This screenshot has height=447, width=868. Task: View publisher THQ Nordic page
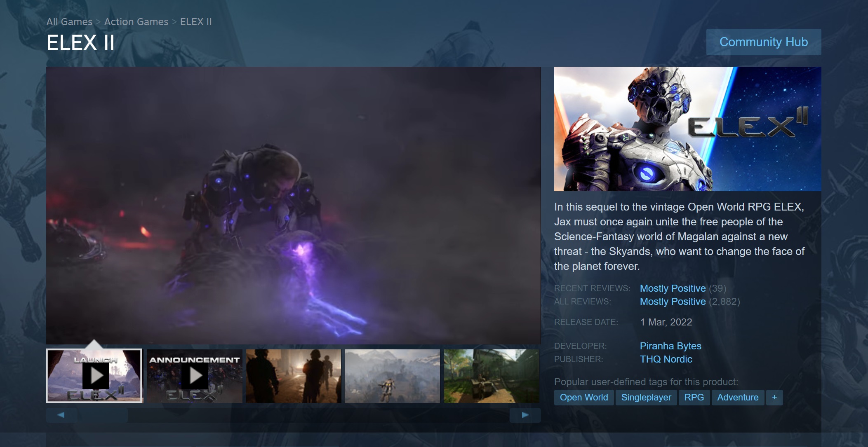(666, 359)
